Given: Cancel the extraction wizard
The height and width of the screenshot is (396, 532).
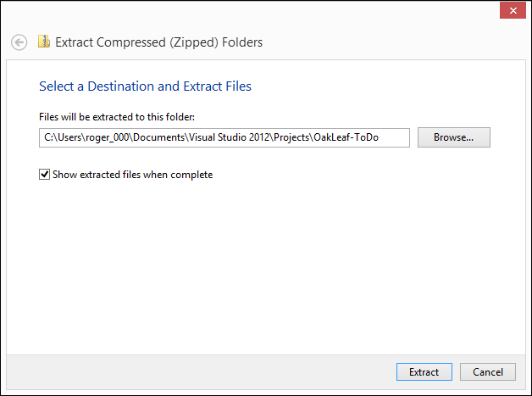Looking at the screenshot, I should pos(487,371).
